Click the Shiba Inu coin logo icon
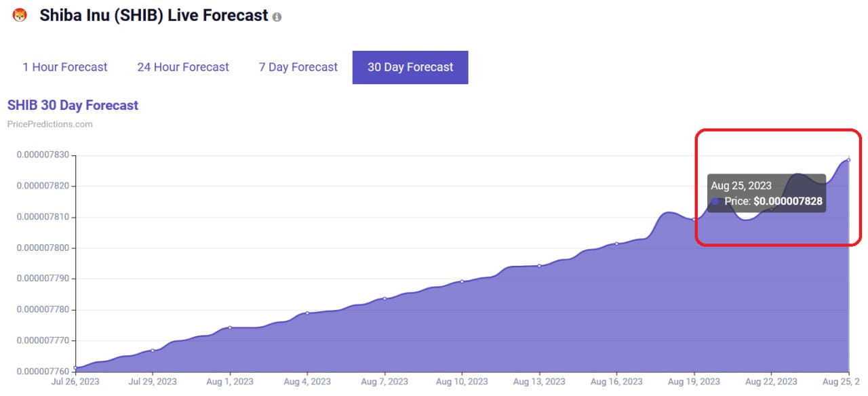868x396 pixels. [x=20, y=15]
